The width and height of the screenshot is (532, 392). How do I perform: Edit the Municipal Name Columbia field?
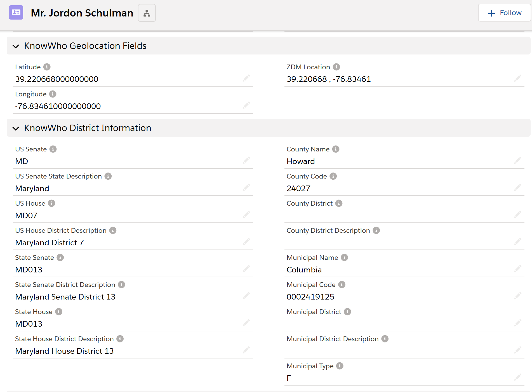coord(517,269)
